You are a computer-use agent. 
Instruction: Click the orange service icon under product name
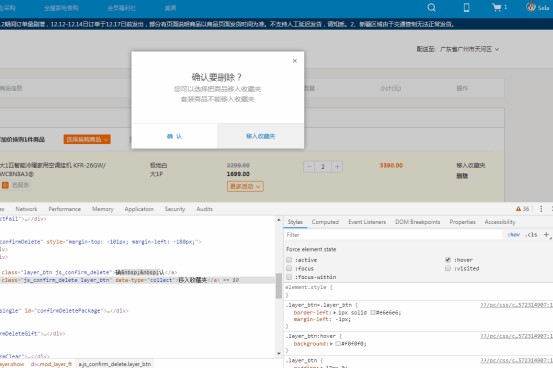pyautogui.click(x=5, y=185)
